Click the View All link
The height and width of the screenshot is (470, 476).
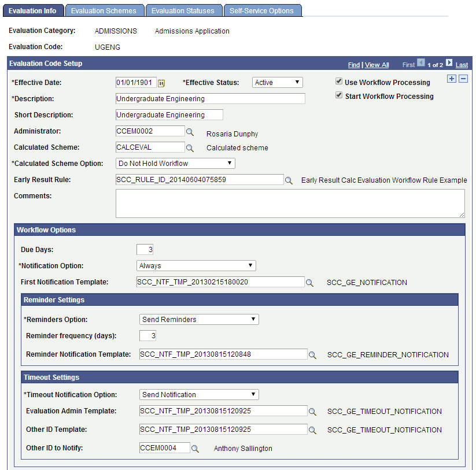(x=377, y=65)
